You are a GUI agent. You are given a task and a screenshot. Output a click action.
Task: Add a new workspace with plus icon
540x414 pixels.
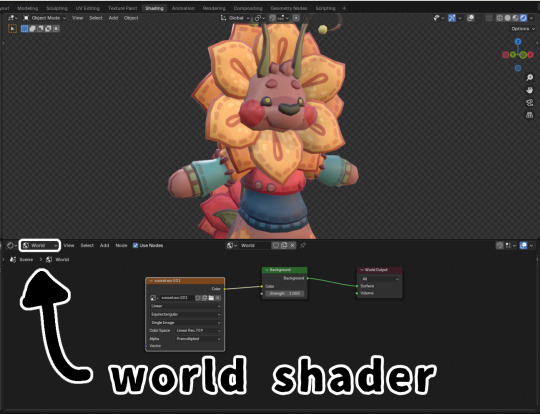(x=344, y=8)
